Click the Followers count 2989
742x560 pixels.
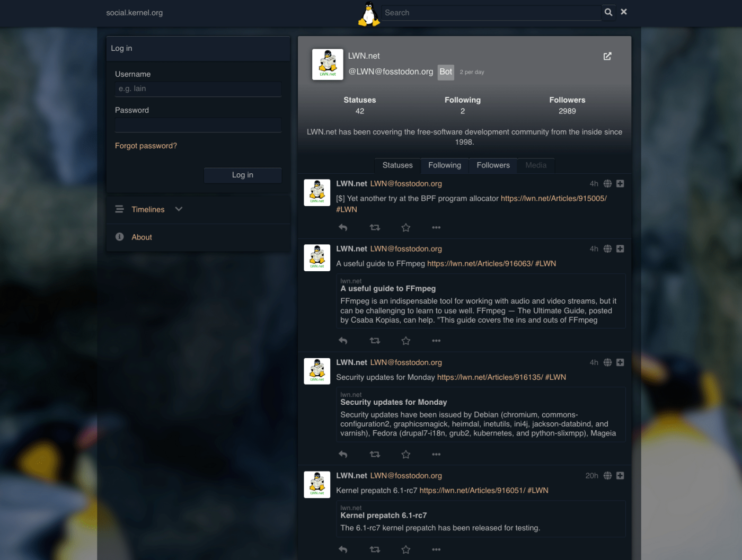567,111
